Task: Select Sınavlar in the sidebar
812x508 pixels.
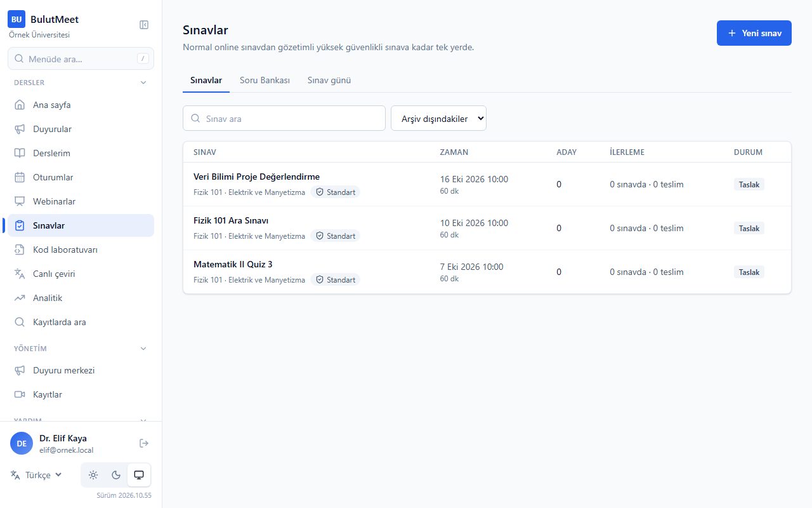Action: coord(81,225)
